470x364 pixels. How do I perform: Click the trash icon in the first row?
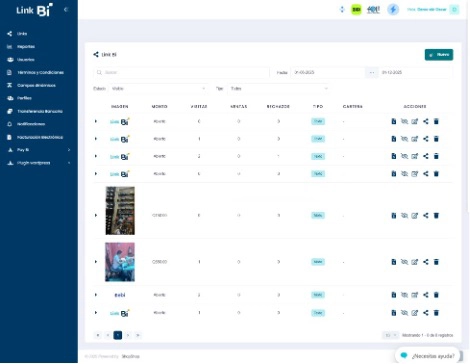pos(436,121)
